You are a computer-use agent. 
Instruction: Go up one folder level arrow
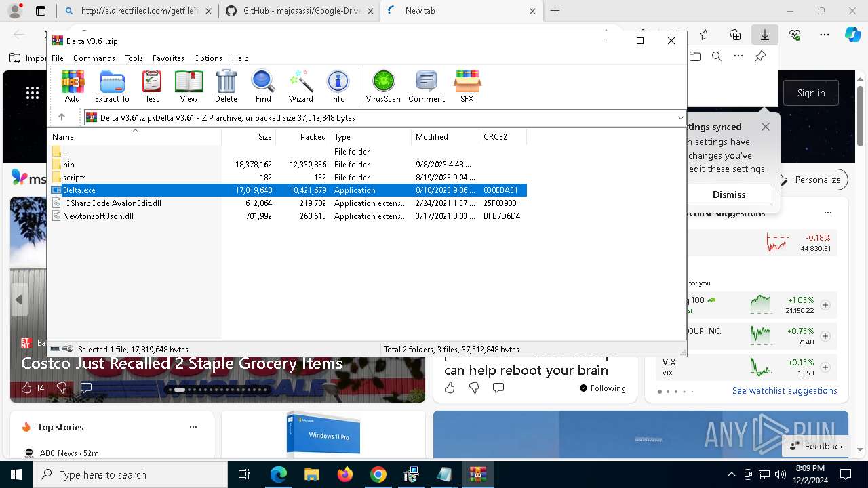[62, 117]
